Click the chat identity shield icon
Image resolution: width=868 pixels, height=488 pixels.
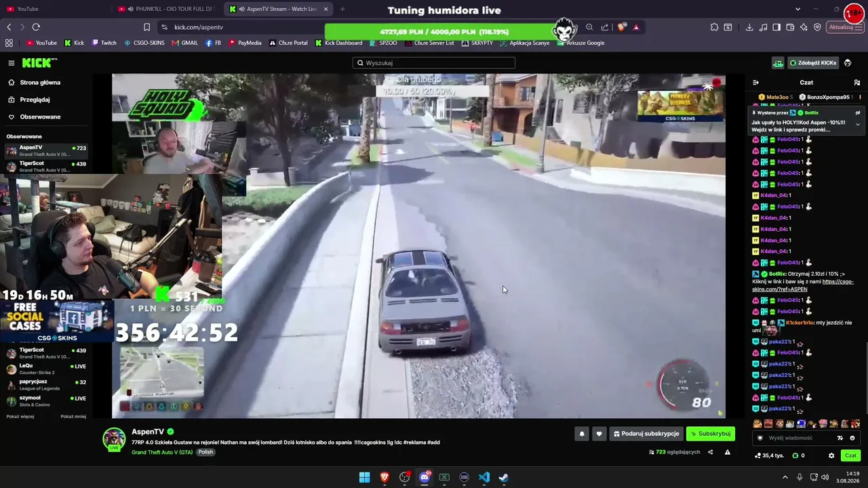[x=760, y=438]
